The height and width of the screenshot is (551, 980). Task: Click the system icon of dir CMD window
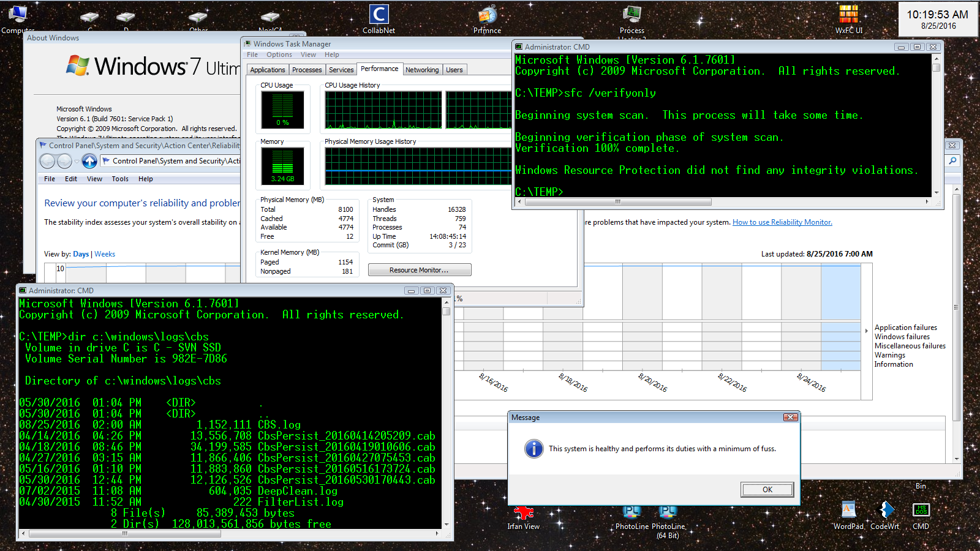tap(23, 290)
